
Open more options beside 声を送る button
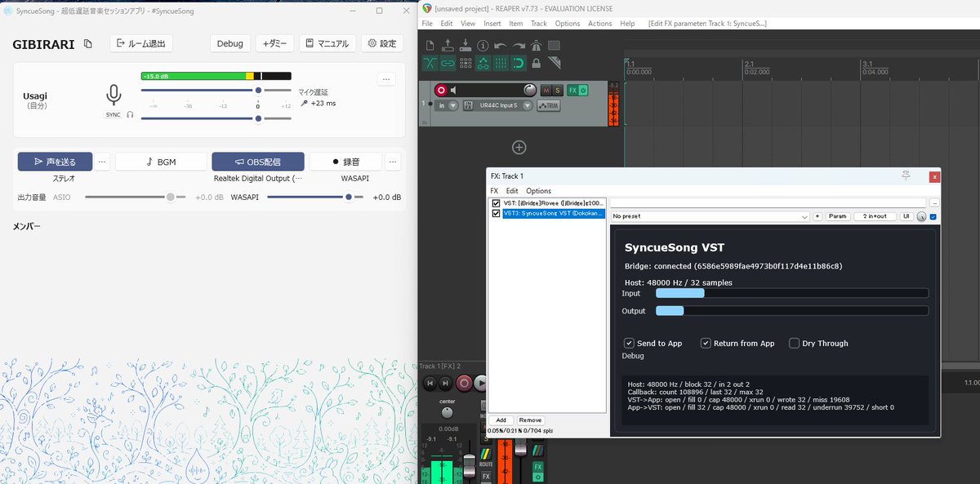102,162
